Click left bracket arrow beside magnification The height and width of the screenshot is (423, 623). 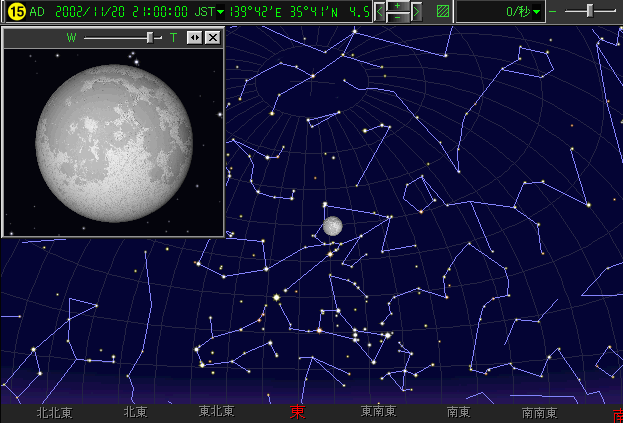pos(379,11)
